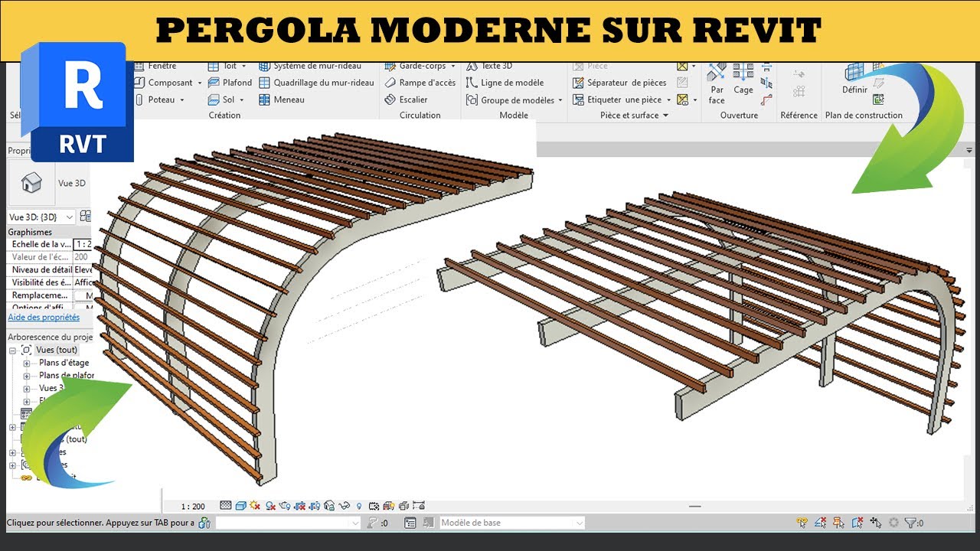This screenshot has height=551, width=980.
Task: Toggle sun path in view control bar
Action: (x=255, y=506)
